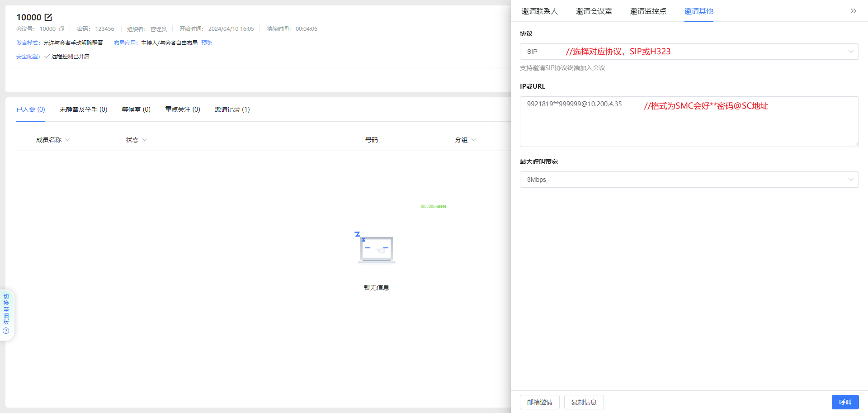The image size is (868, 413).
Task: Collapse the invite panel with double-arrow icon
Action: 853,11
